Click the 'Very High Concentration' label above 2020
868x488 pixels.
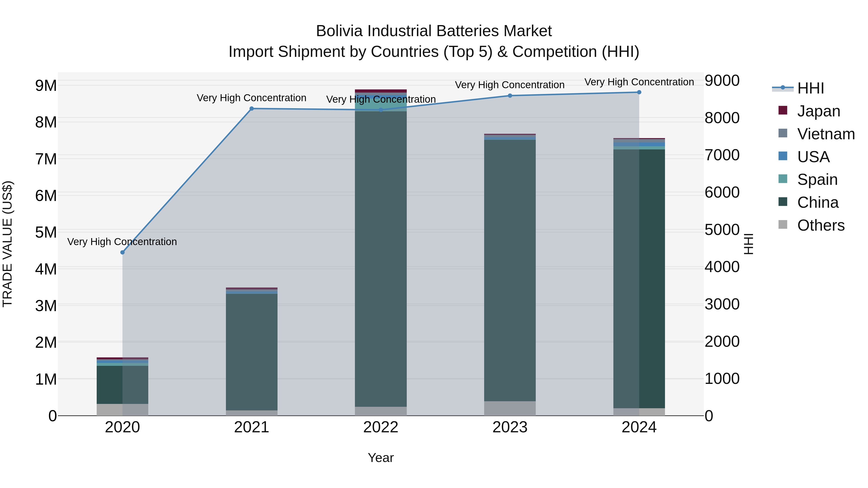[x=122, y=242]
